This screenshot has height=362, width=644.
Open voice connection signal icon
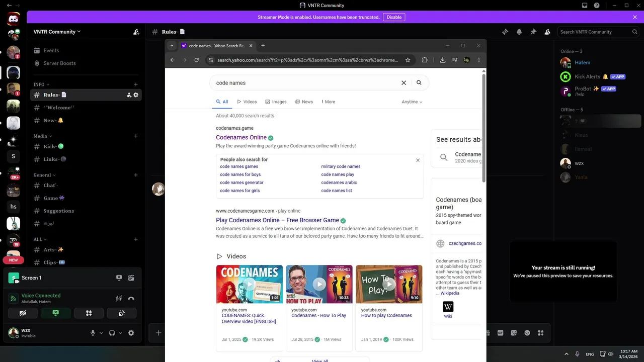click(13, 298)
